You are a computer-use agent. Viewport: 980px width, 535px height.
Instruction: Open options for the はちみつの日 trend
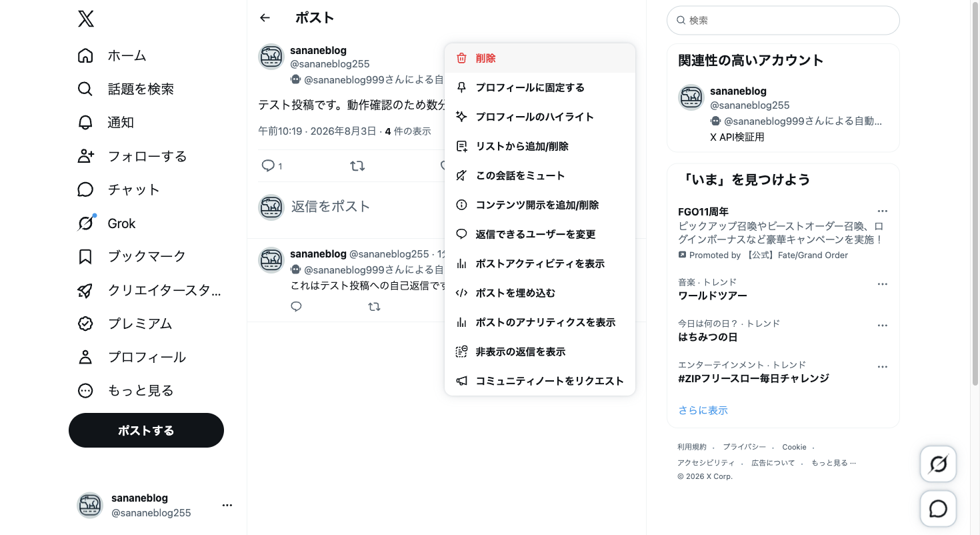pyautogui.click(x=883, y=326)
